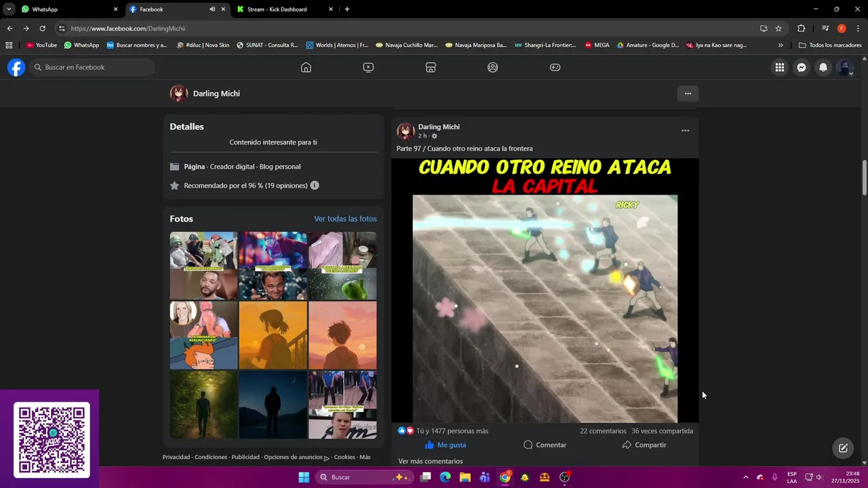Open the account profile avatar menu
The height and width of the screenshot is (488, 868).
[845, 67]
